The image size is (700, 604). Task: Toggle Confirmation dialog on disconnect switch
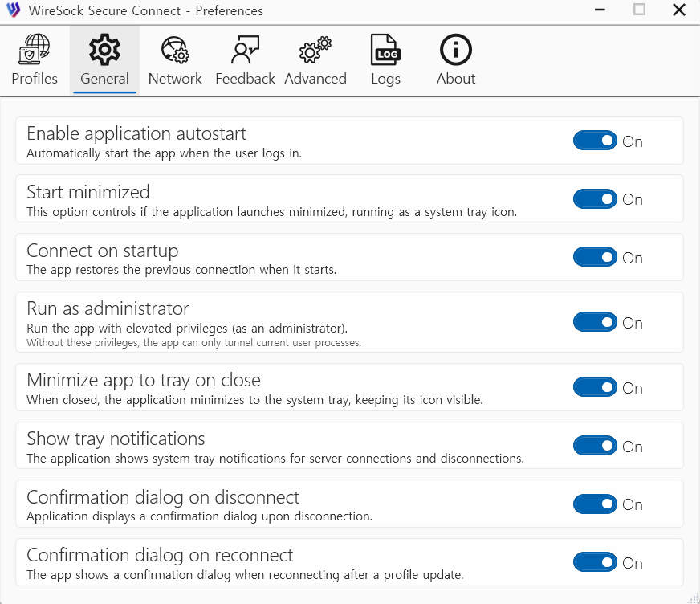pos(595,504)
